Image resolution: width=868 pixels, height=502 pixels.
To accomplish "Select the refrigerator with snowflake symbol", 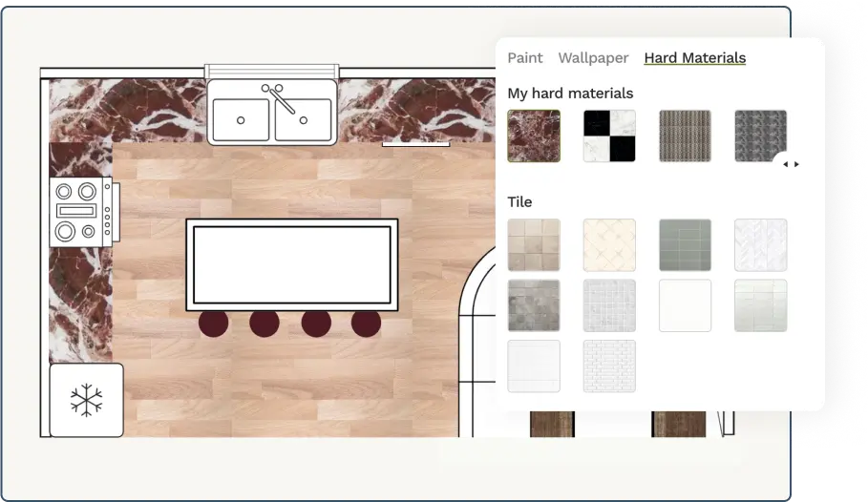I will pos(86,400).
